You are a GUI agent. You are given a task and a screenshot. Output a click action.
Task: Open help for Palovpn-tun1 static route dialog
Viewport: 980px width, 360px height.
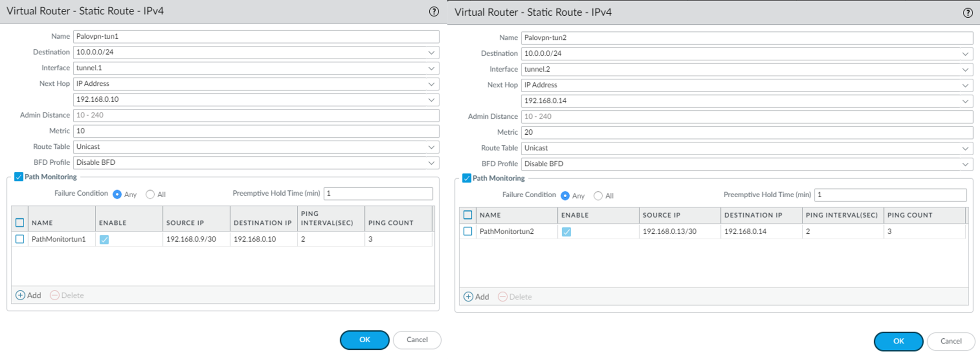[x=434, y=12]
